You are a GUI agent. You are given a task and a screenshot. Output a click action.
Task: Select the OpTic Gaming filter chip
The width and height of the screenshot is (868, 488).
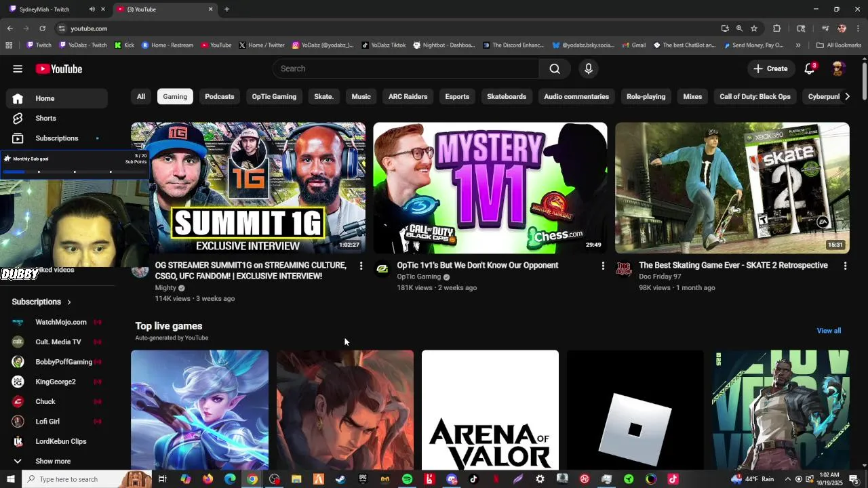coord(274,96)
